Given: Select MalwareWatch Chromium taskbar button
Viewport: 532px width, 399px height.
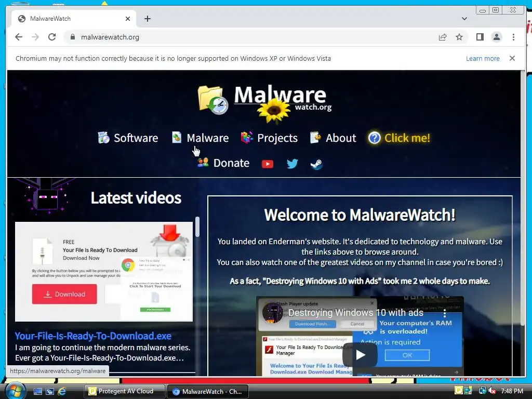Looking at the screenshot, I should pyautogui.click(x=208, y=392).
